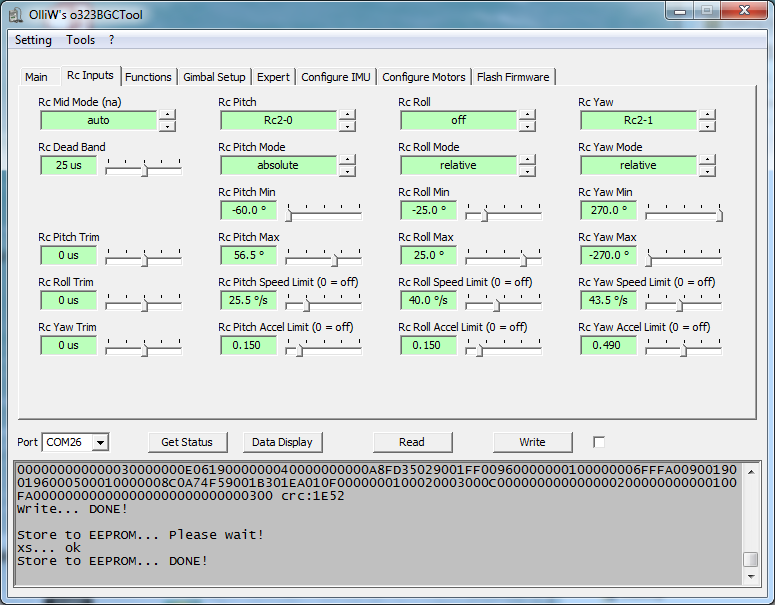Click up arrow on Rc Pitch Mode spinner
Viewport: 775px width, 605px height.
pos(347,160)
